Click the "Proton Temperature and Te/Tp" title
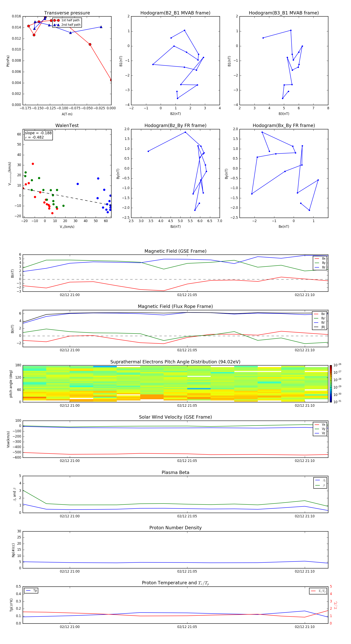351x644 pixels. click(175, 583)
